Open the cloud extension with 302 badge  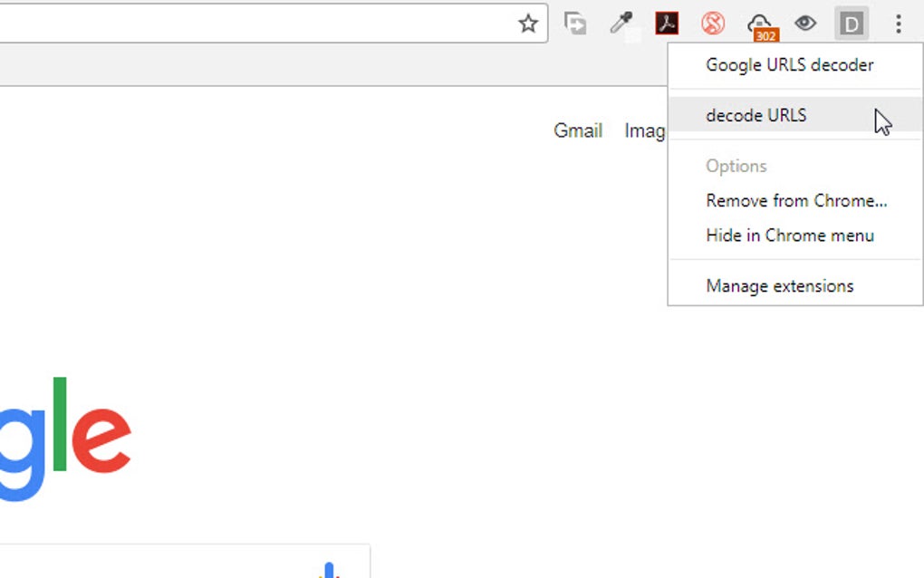point(762,26)
